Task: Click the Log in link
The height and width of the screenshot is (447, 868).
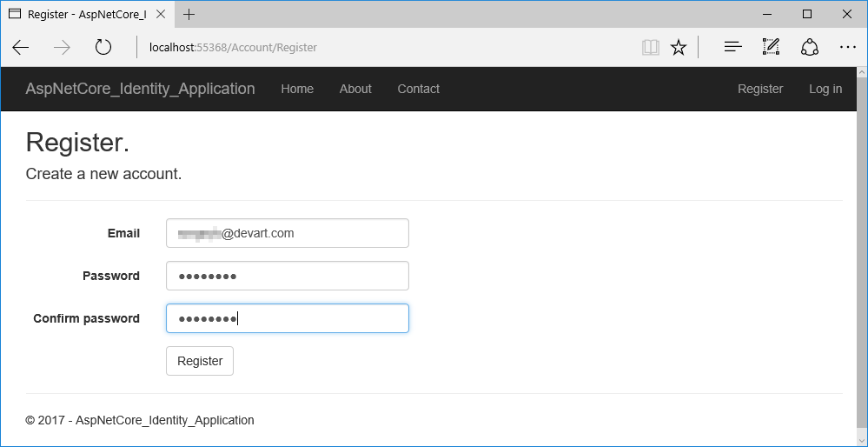Action: pos(825,89)
